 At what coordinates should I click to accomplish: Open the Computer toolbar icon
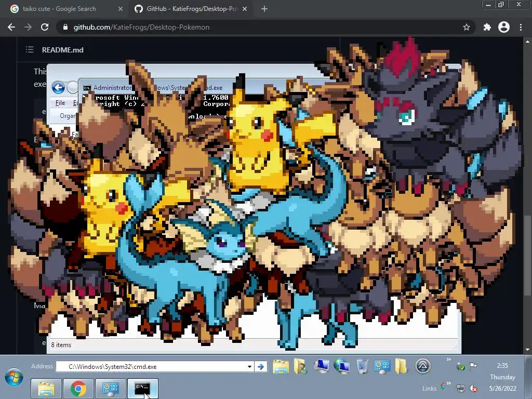click(321, 366)
